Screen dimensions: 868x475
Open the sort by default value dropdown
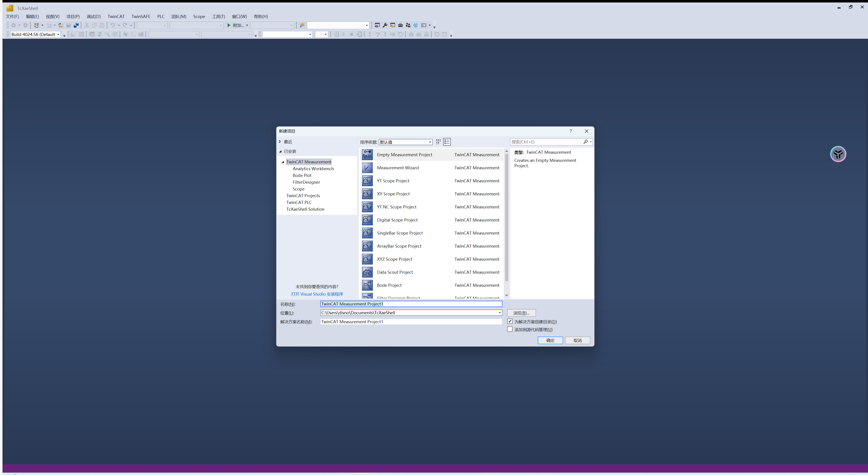(x=405, y=142)
